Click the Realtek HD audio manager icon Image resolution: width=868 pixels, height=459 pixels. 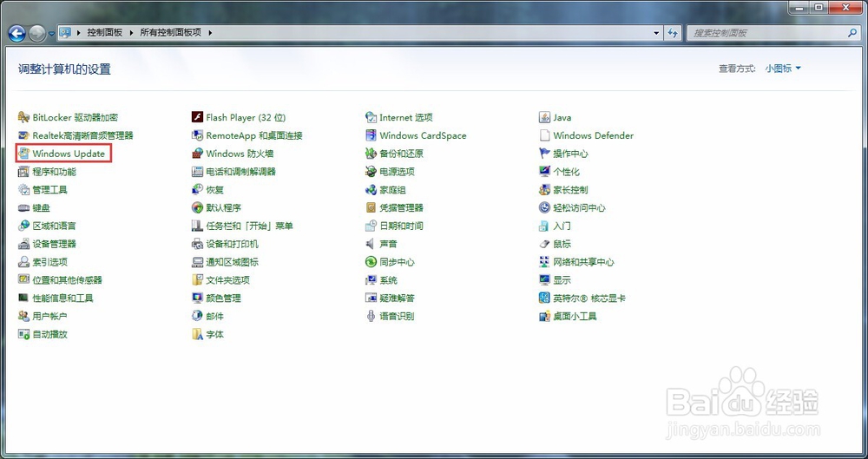click(x=23, y=135)
